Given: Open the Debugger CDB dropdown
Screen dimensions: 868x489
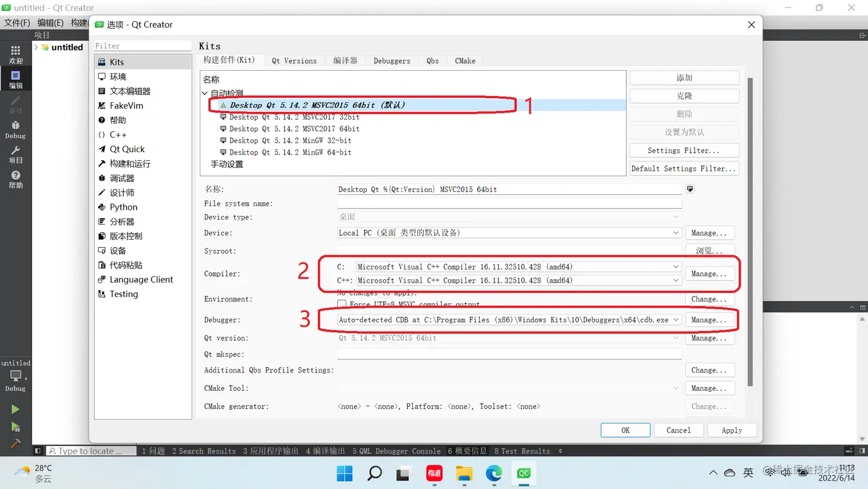Looking at the screenshot, I should 509,320.
